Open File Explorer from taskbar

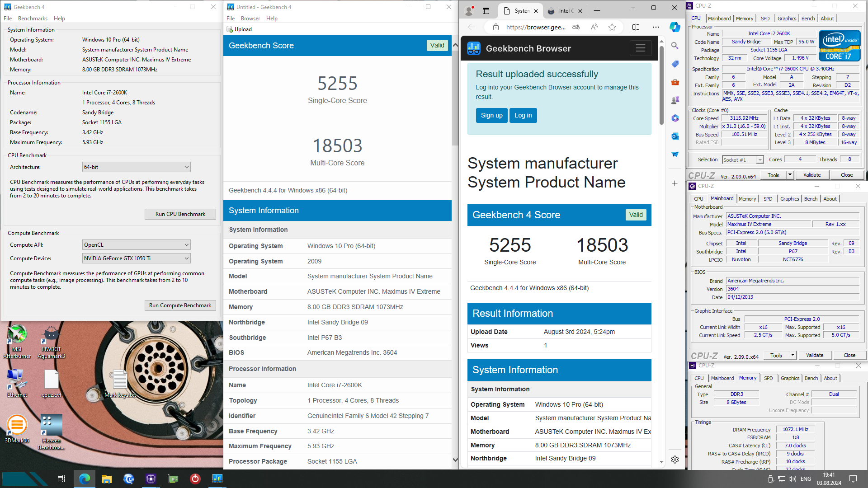click(x=107, y=479)
